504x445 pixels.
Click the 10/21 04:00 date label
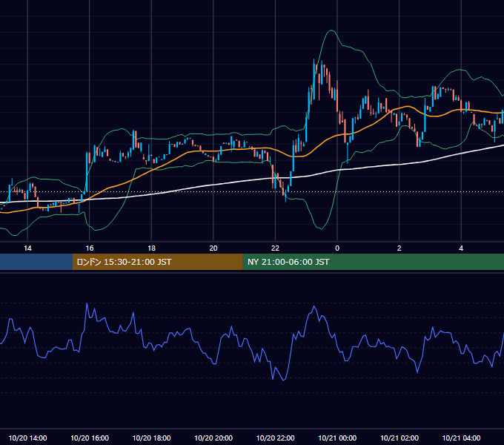click(x=461, y=438)
